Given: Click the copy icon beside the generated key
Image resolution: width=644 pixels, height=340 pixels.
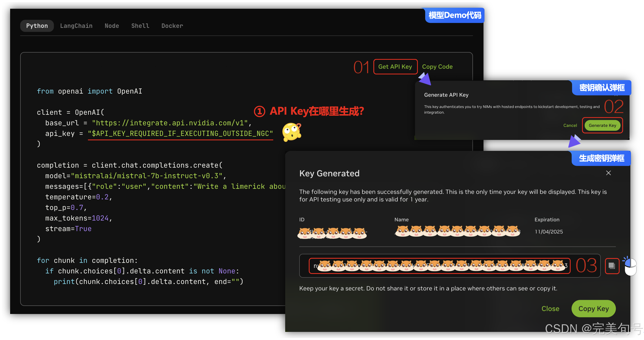Looking at the screenshot, I should pyautogui.click(x=611, y=266).
